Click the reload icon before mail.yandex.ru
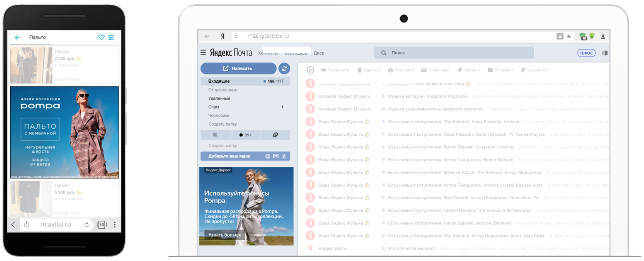Viewport: 644px width, 261px height. (x=236, y=36)
